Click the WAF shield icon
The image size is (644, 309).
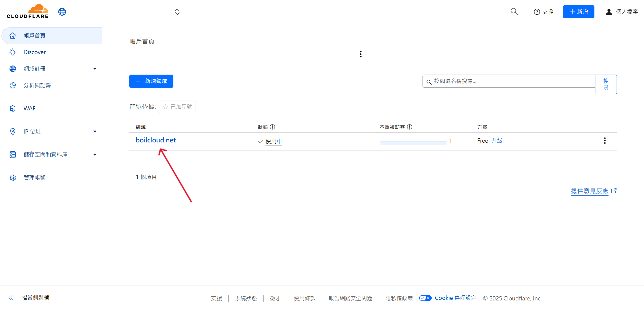[13, 108]
